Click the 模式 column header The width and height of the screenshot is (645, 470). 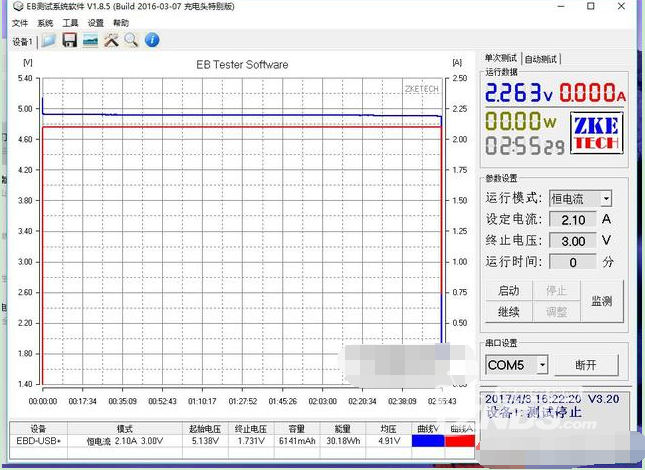pyautogui.click(x=125, y=429)
